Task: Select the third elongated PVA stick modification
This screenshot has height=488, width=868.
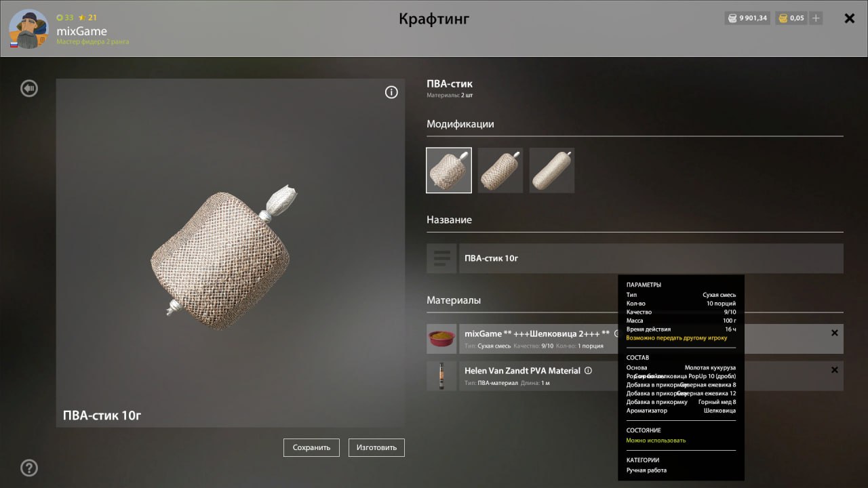Action: click(x=552, y=171)
